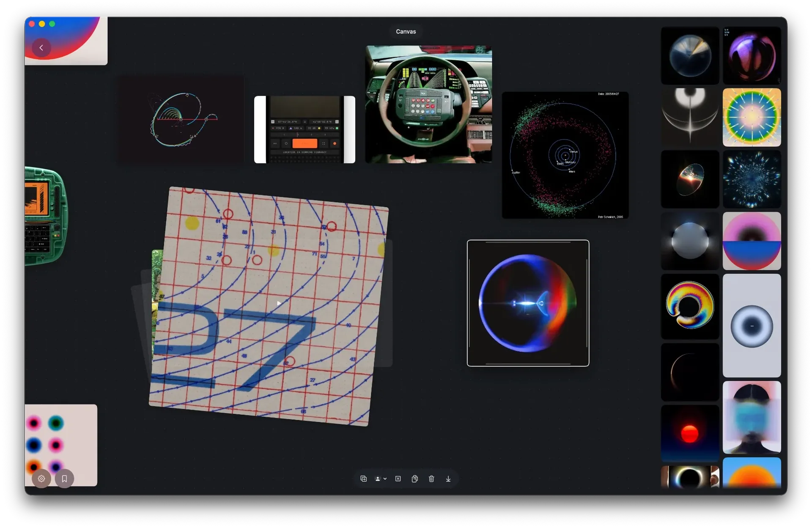This screenshot has height=528, width=812.
Task: Pick the glass sphere thumbnail in sidebar
Action: point(690,55)
